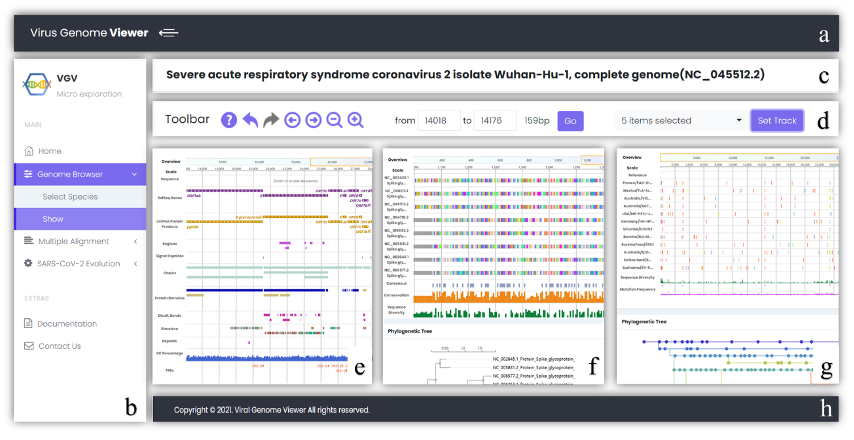Click the blue GC Percentage track

(267, 357)
